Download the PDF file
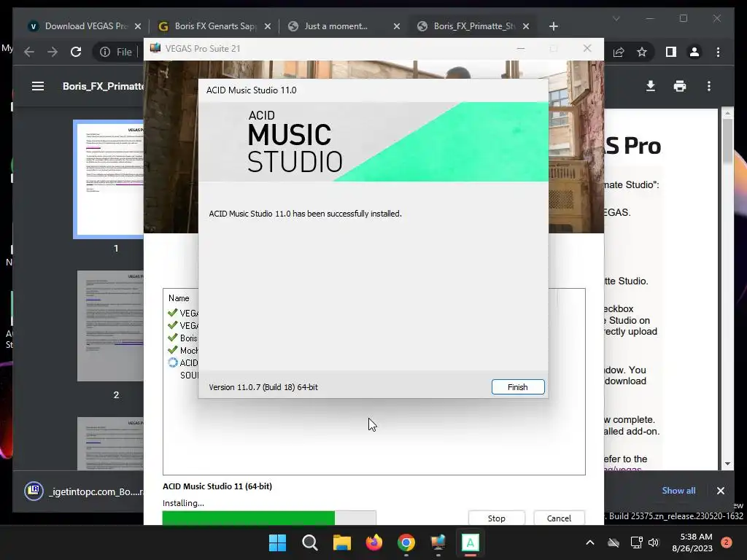The height and width of the screenshot is (560, 747). click(650, 86)
